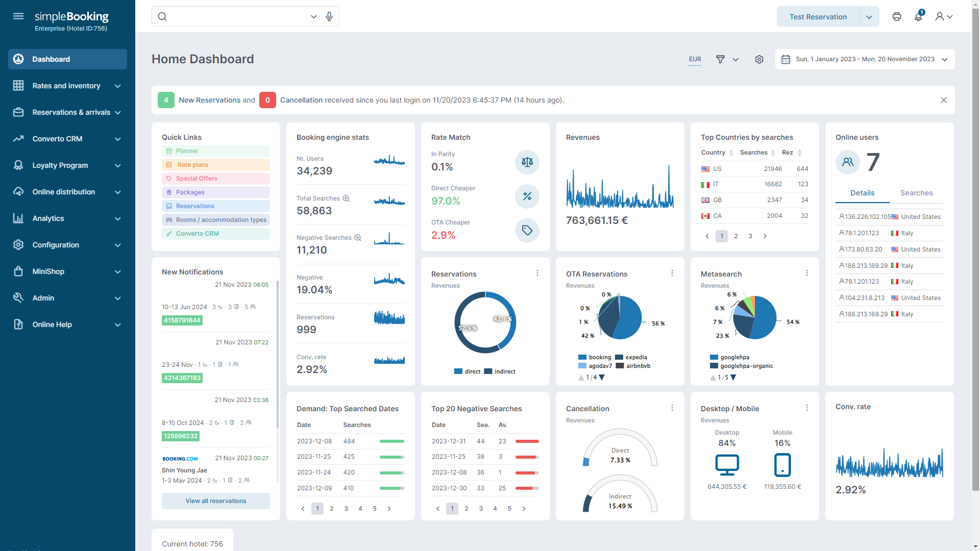Click the filter funnel icon
Viewport: 980px width, 551px height.
[720, 59]
